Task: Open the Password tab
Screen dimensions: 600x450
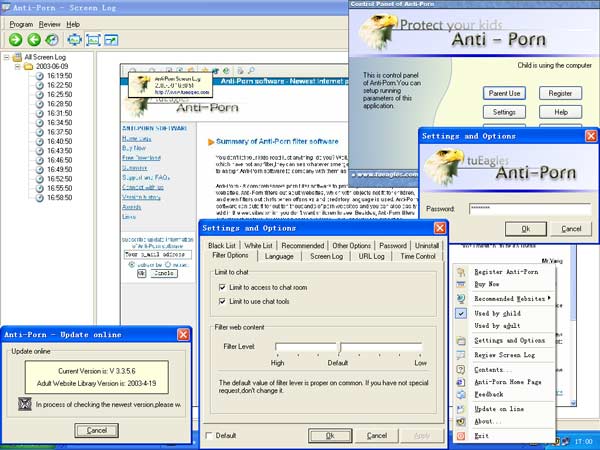Action: tap(393, 245)
